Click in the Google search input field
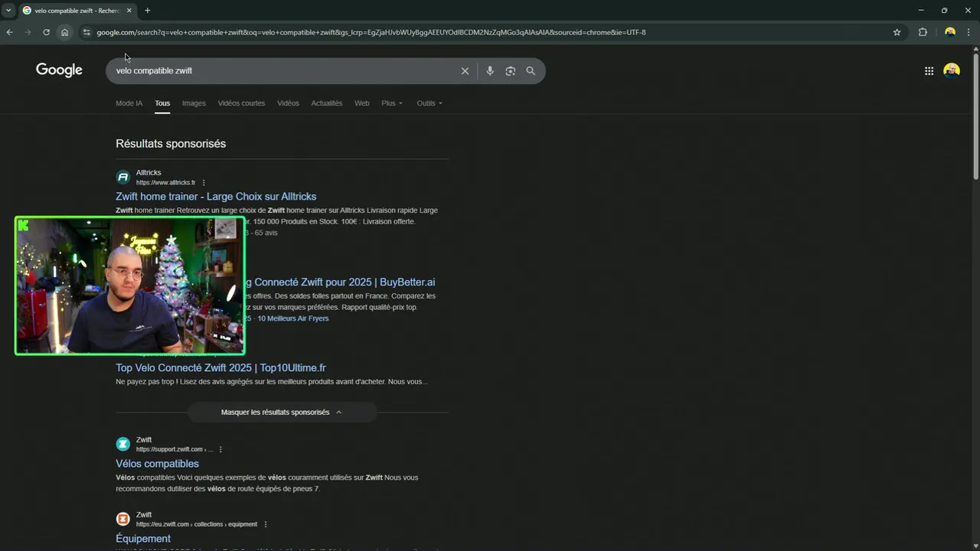Screen dimensions: 980x551 (x=283, y=71)
